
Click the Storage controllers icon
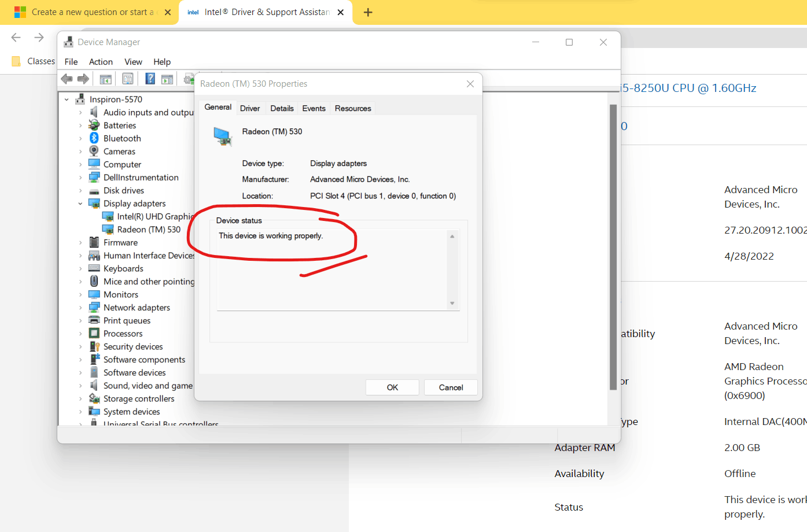tap(94, 398)
